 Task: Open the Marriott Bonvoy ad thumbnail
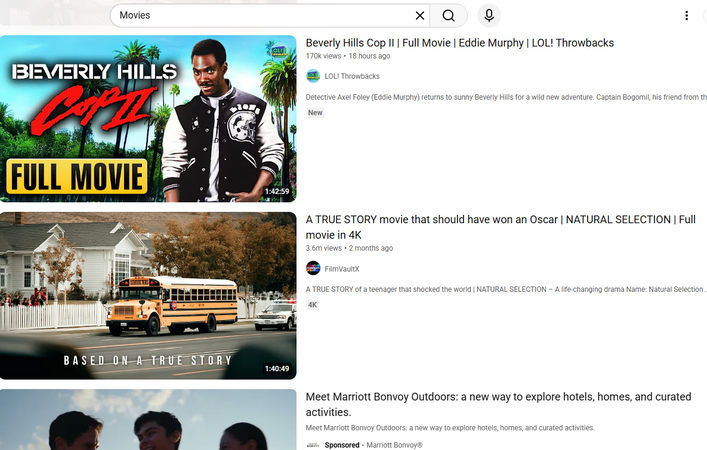click(x=148, y=420)
